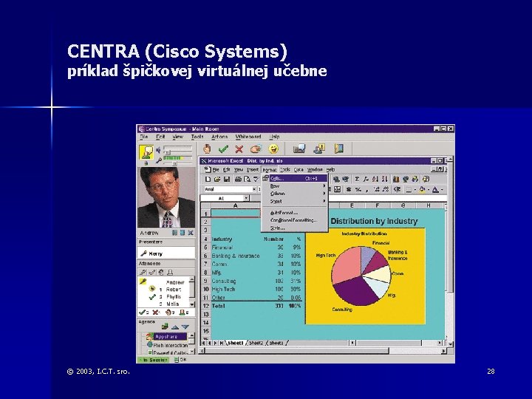Open the Centra Whiteboard menu
The height and width of the screenshot is (399, 532).
248,137
